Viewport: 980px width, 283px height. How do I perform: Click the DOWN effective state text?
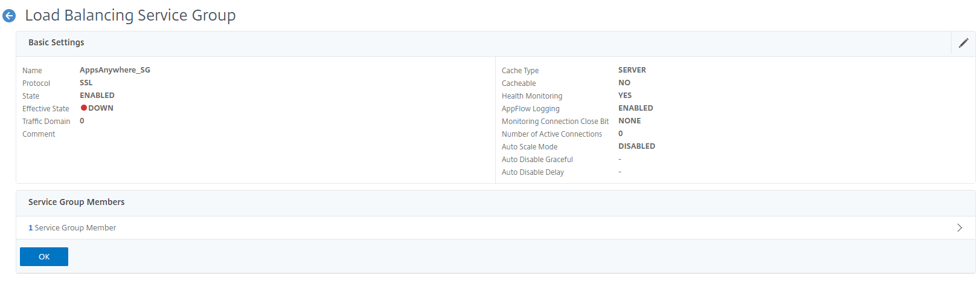click(x=101, y=108)
